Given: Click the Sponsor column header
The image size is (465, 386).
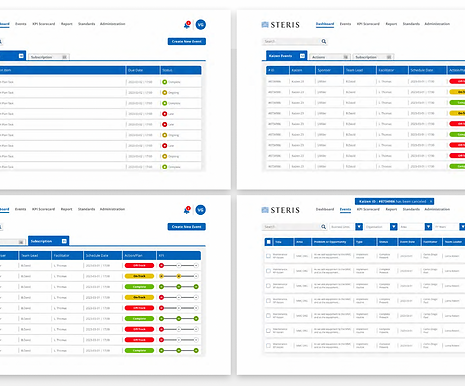Looking at the screenshot, I should coord(329,70).
